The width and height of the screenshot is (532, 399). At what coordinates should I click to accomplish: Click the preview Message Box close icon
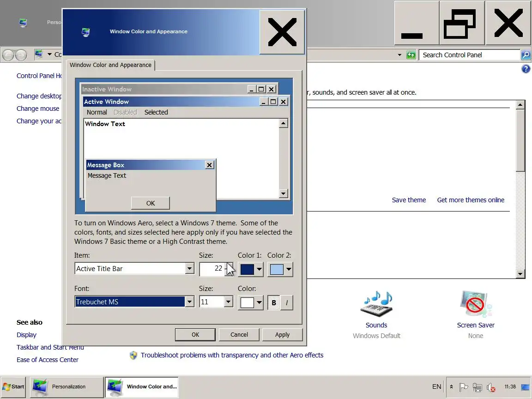209,165
